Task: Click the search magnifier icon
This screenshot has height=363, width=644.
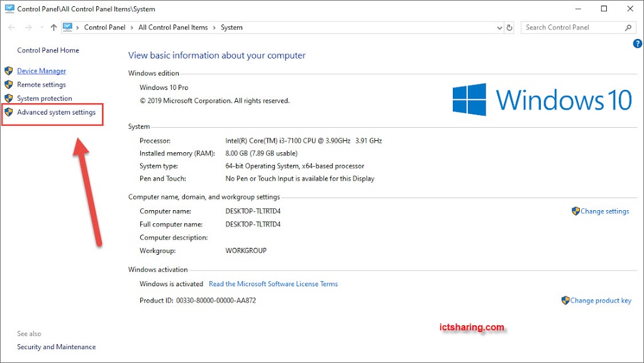Action: point(628,28)
